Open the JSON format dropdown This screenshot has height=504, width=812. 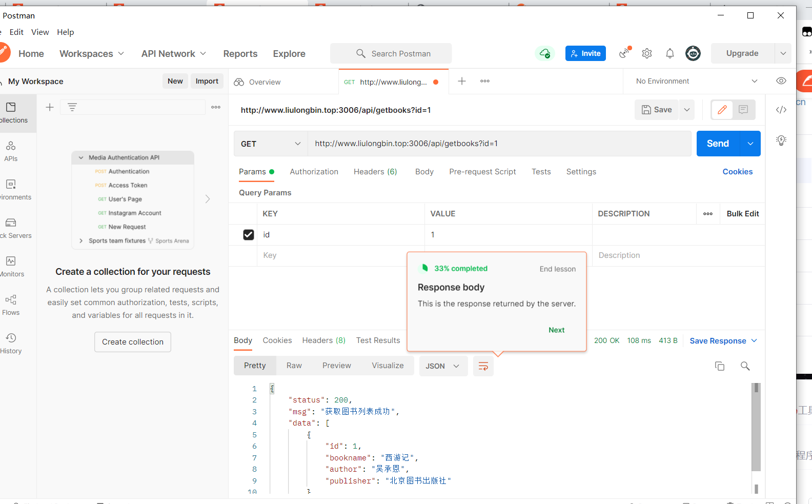coord(443,366)
